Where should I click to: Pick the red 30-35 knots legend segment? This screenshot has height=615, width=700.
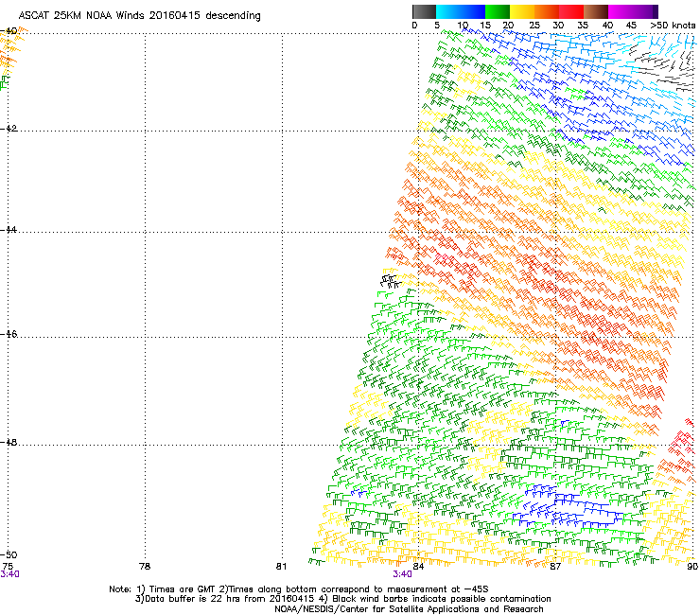[x=571, y=11]
